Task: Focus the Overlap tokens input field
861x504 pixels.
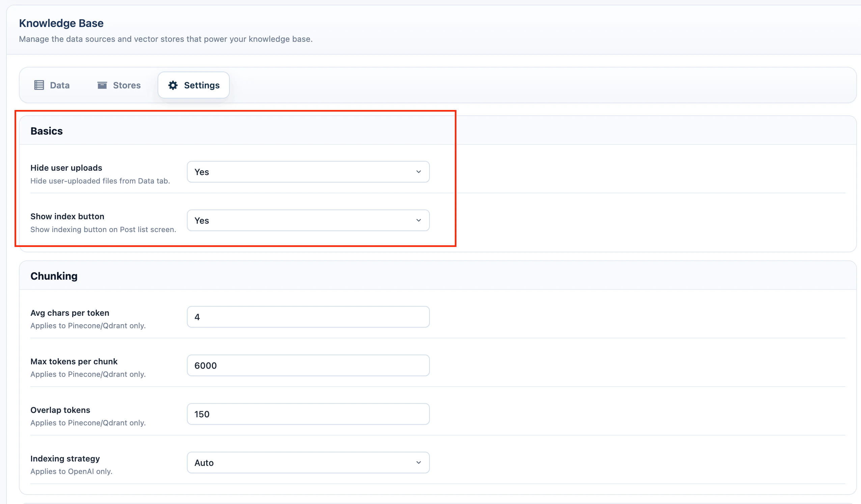Action: (x=308, y=414)
